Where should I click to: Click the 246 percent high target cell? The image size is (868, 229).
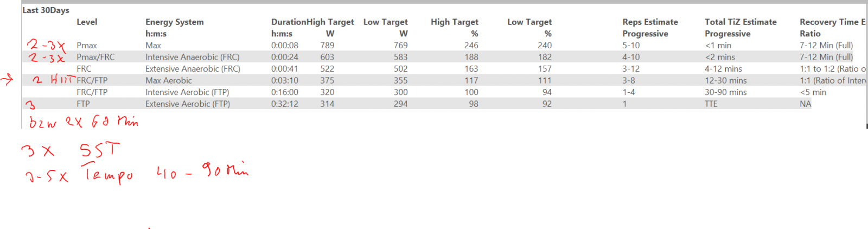point(471,46)
